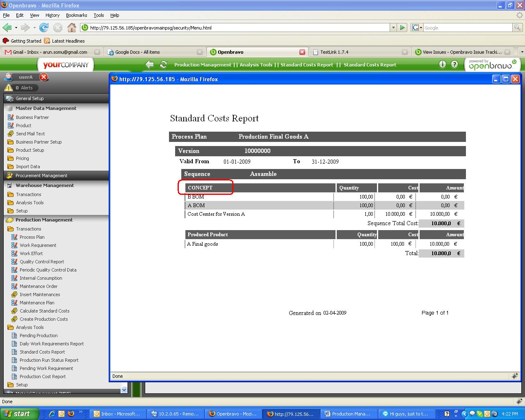This screenshot has width=525, height=420.
Task: Click the Latest Headlines bookmark
Action: pos(68,41)
